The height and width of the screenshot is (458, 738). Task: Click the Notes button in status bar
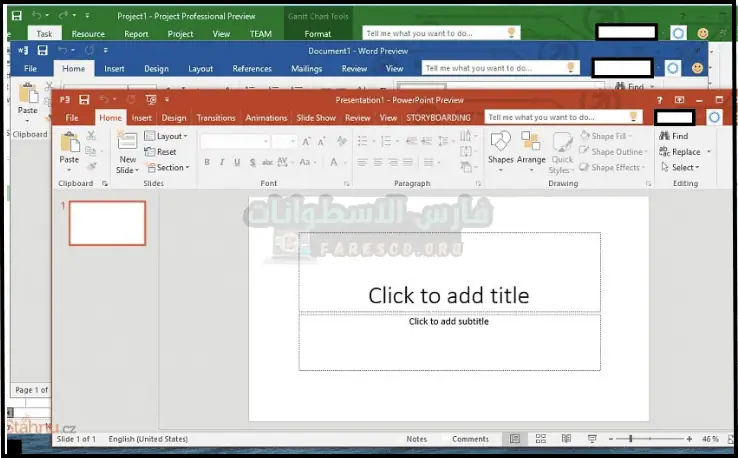pos(416,439)
